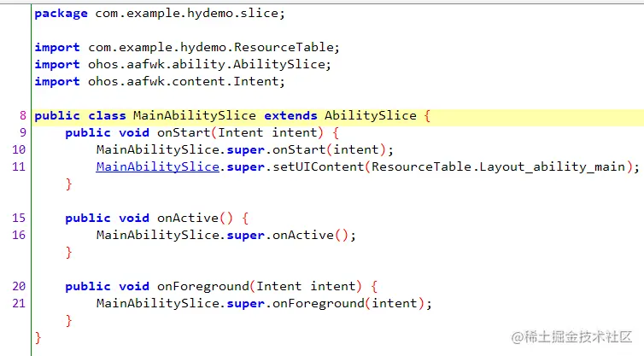Screen dimensions: 644x356
Task: Click line number 15 in the gutter
Action: coord(19,218)
